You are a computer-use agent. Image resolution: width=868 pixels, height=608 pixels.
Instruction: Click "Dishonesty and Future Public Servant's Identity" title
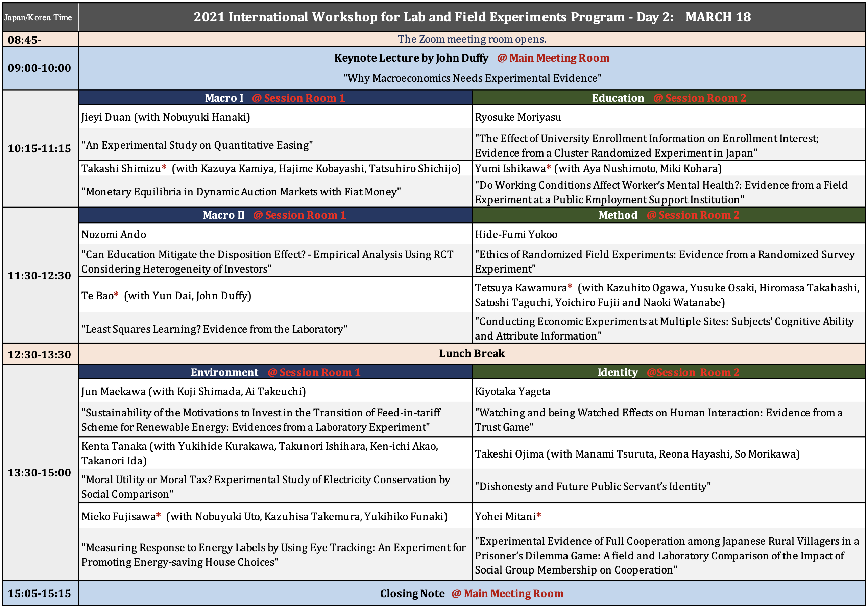point(593,486)
